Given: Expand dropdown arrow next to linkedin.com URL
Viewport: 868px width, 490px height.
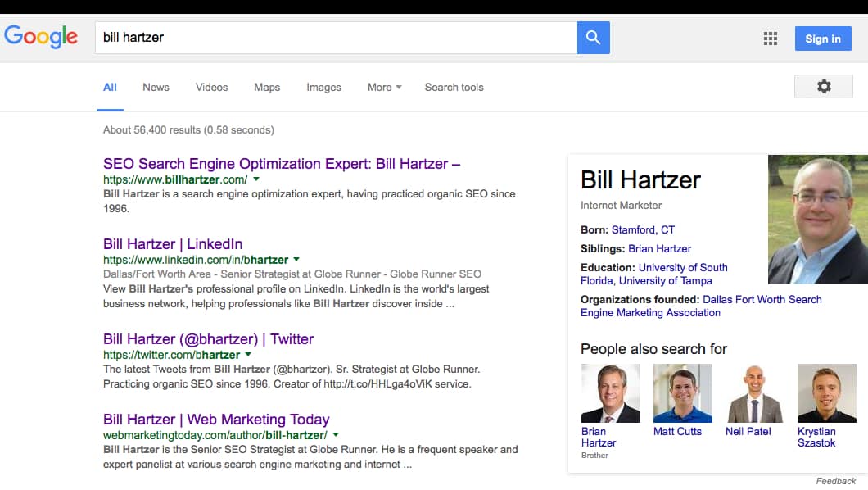Looking at the screenshot, I should coord(296,260).
